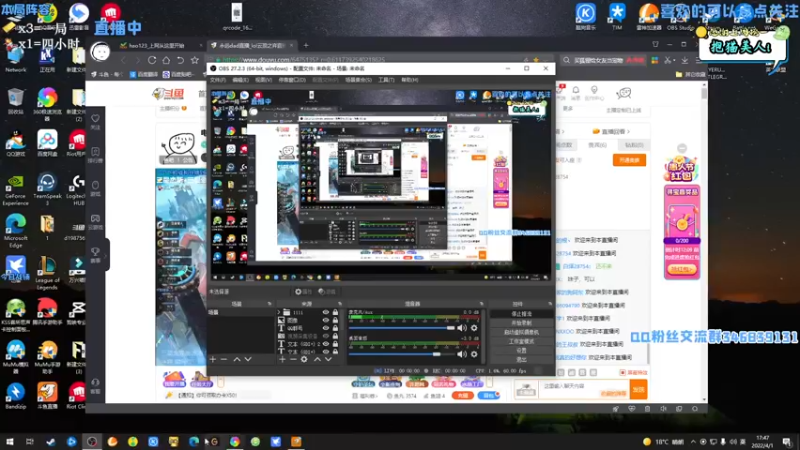Viewport: 800px width, 450px height.
Task: Open TeamSpeak 3 desktop icon
Action: [x=47, y=189]
